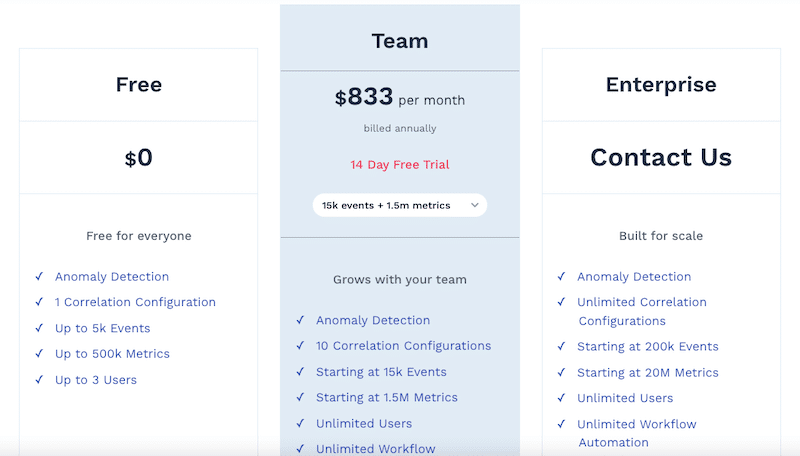800x456 pixels.
Task: Select the Team plan header
Action: (x=399, y=41)
